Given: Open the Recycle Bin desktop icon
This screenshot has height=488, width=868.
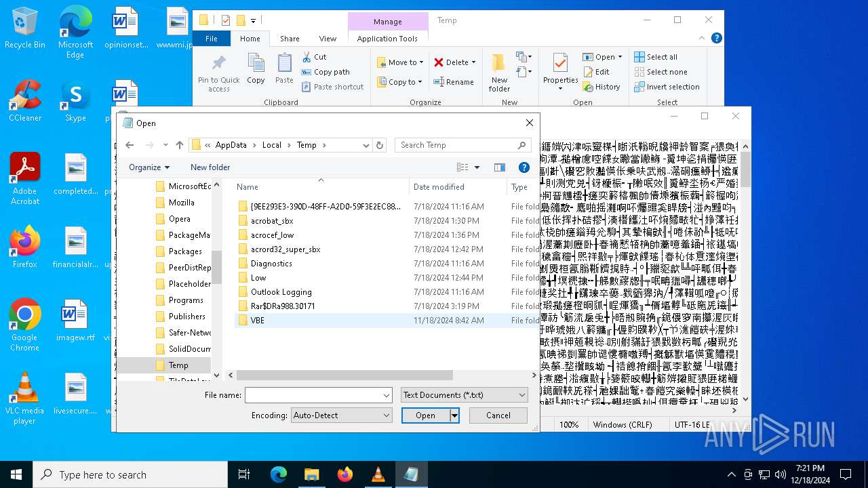Looking at the screenshot, I should tap(25, 28).
